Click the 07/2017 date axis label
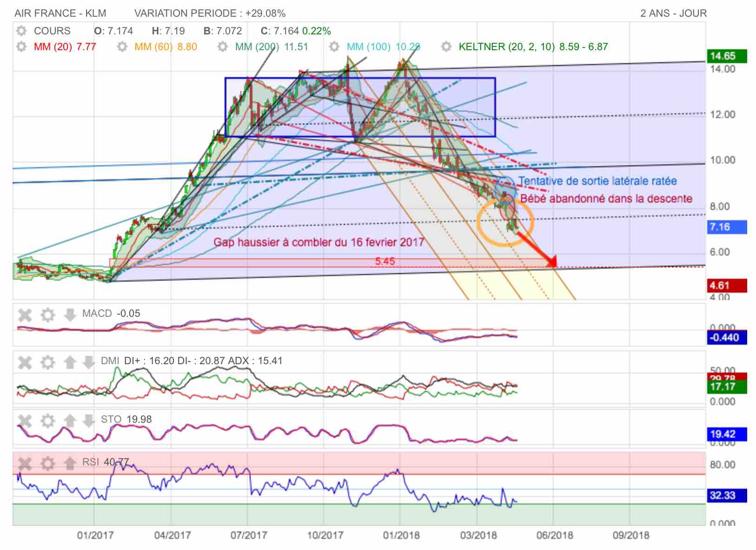The image size is (756, 550). pyautogui.click(x=249, y=535)
